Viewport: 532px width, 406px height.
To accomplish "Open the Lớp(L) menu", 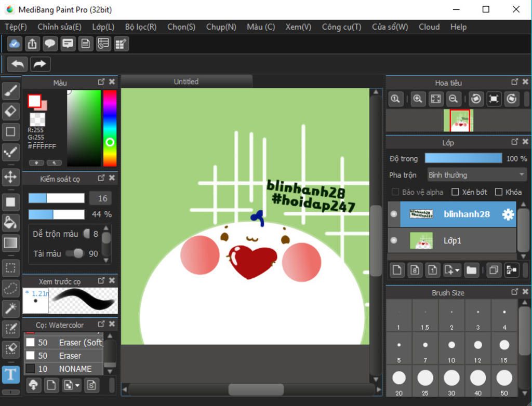I will 103,27.
